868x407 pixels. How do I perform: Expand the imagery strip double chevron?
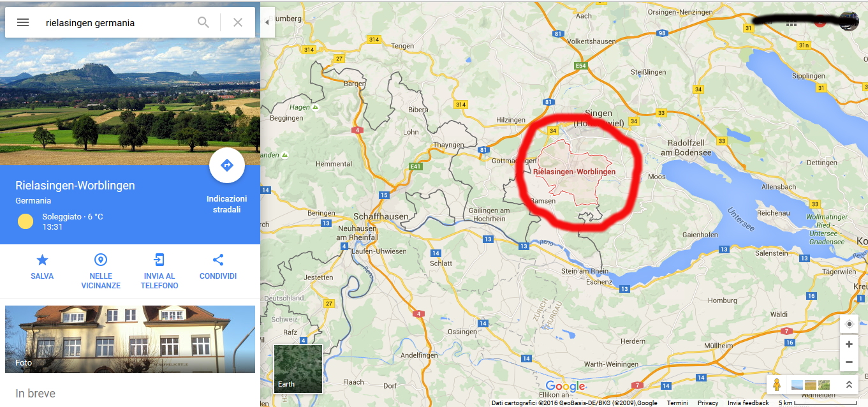pos(849,385)
